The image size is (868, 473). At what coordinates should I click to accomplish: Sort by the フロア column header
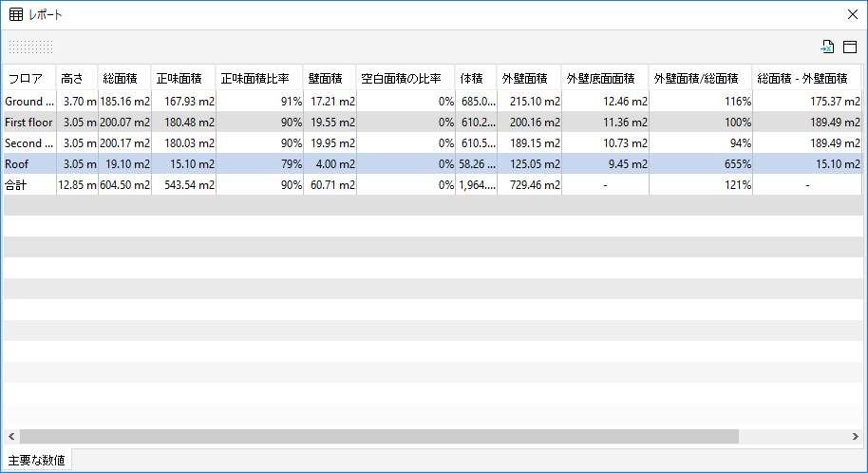pyautogui.click(x=29, y=79)
